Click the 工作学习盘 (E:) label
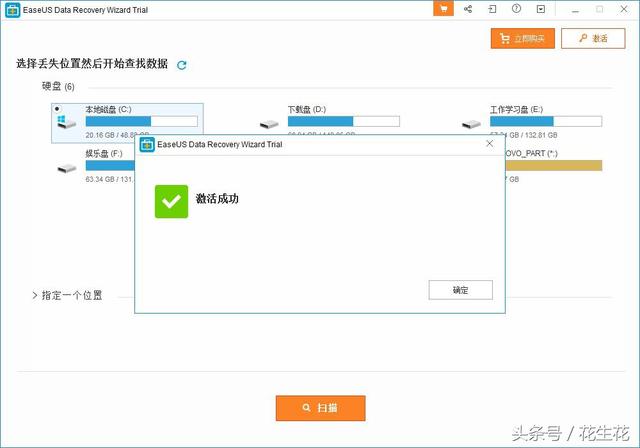640x448 pixels. click(x=516, y=109)
